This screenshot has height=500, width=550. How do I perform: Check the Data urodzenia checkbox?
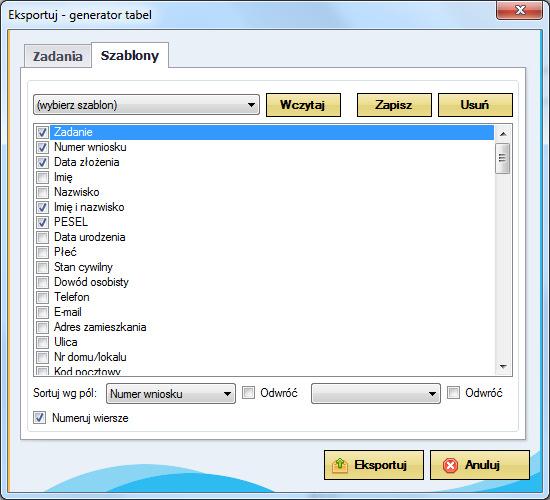point(42,237)
